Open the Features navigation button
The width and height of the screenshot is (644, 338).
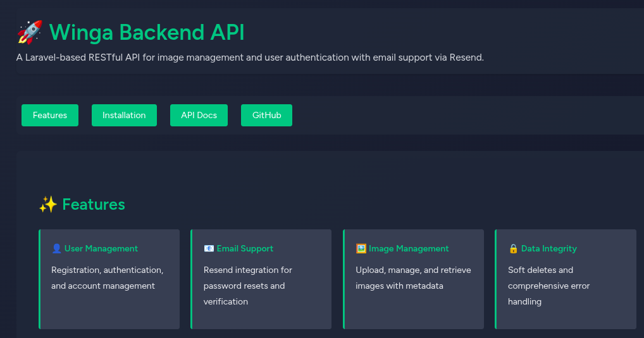coord(50,115)
